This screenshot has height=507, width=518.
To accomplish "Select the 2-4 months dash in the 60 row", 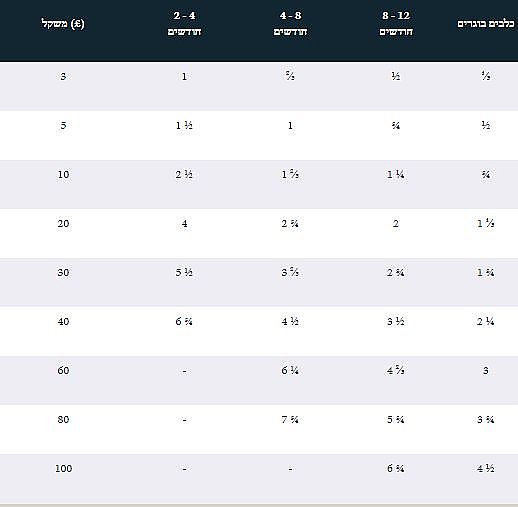I will point(184,371).
